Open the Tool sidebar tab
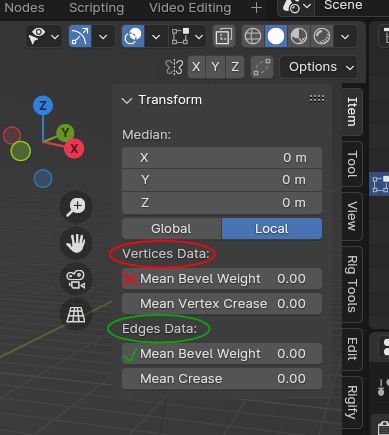 point(352,164)
